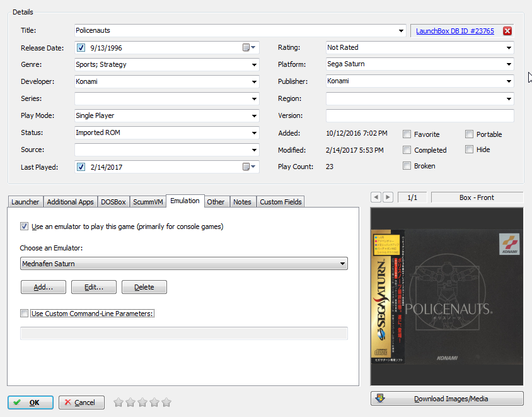Open the Region dropdown
Screen dimensions: 532x417
tap(509, 98)
